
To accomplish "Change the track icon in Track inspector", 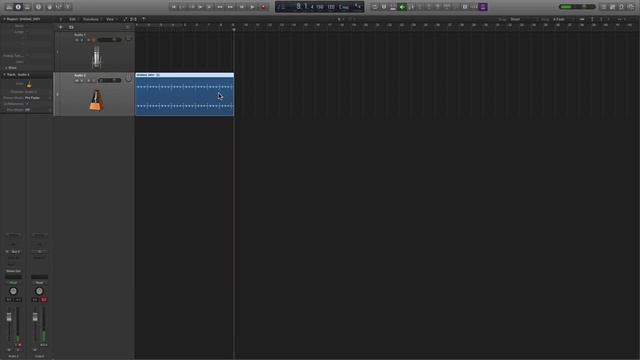I will pyautogui.click(x=29, y=85).
